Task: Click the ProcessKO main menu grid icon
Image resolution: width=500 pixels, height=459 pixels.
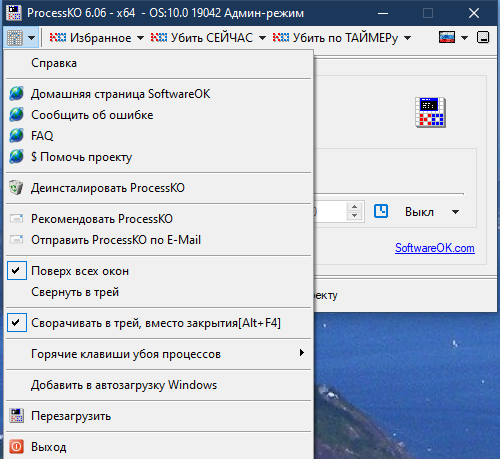Action: (x=15, y=38)
